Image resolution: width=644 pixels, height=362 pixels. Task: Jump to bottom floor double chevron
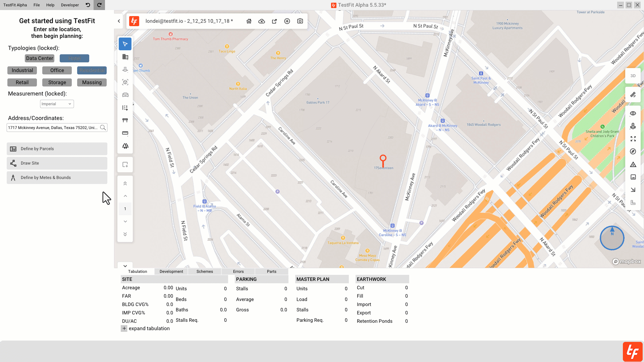[x=125, y=234]
